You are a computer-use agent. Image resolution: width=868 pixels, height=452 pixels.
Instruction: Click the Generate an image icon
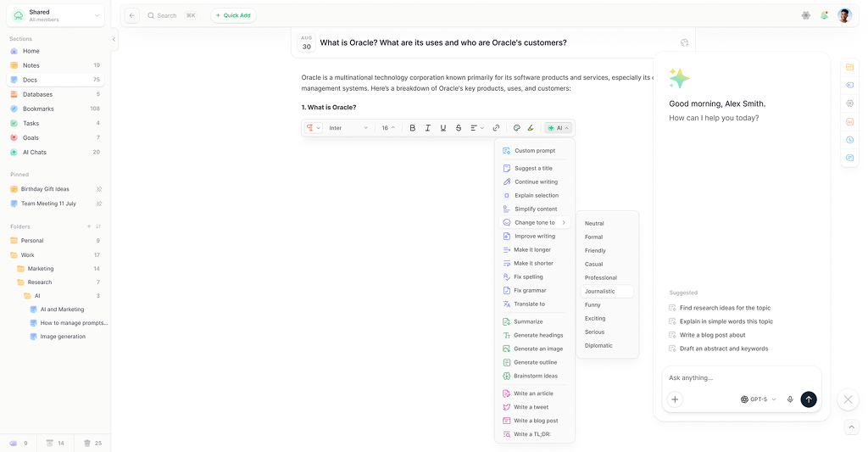(x=507, y=349)
